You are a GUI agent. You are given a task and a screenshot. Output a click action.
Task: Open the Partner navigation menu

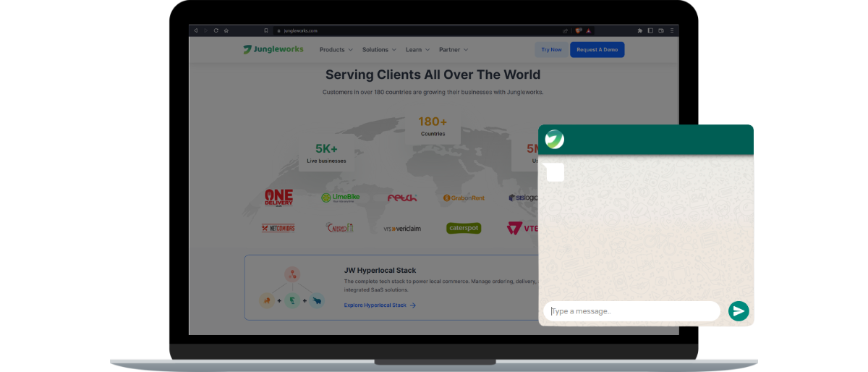point(453,50)
